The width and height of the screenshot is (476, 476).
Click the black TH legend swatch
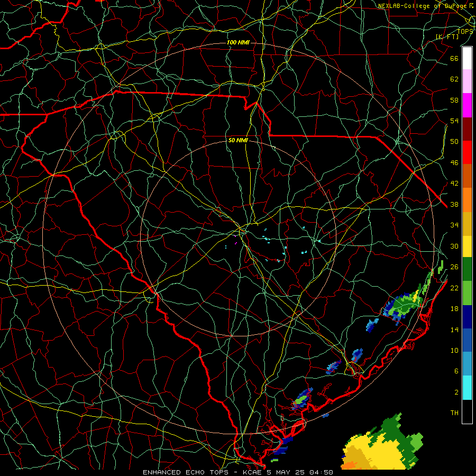467,411
